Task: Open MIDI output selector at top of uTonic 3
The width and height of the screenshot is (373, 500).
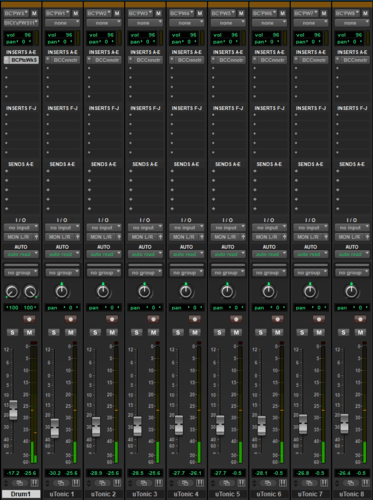Action: click(x=145, y=23)
